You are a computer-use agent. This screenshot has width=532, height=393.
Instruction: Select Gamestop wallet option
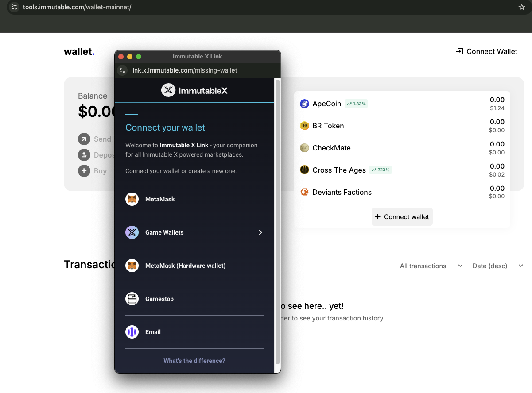[194, 299]
